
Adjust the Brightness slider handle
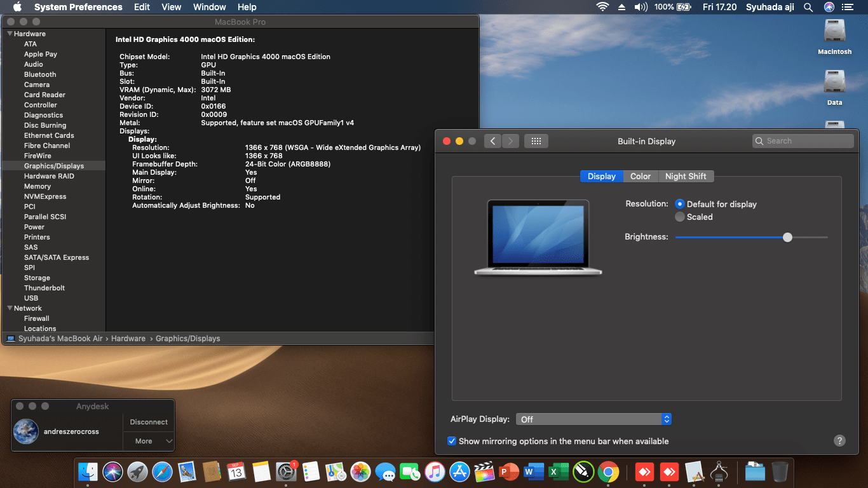tap(788, 237)
